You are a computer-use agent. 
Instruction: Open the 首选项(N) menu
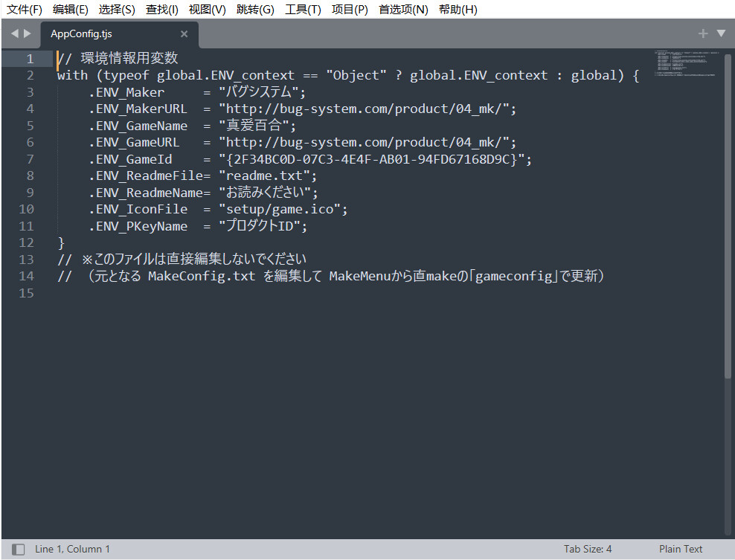tap(403, 10)
